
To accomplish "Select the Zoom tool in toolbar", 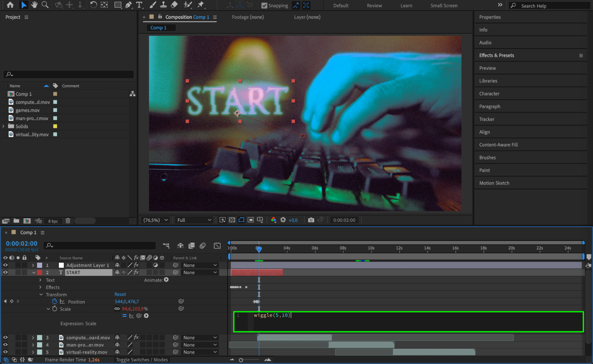I will [x=45, y=5].
